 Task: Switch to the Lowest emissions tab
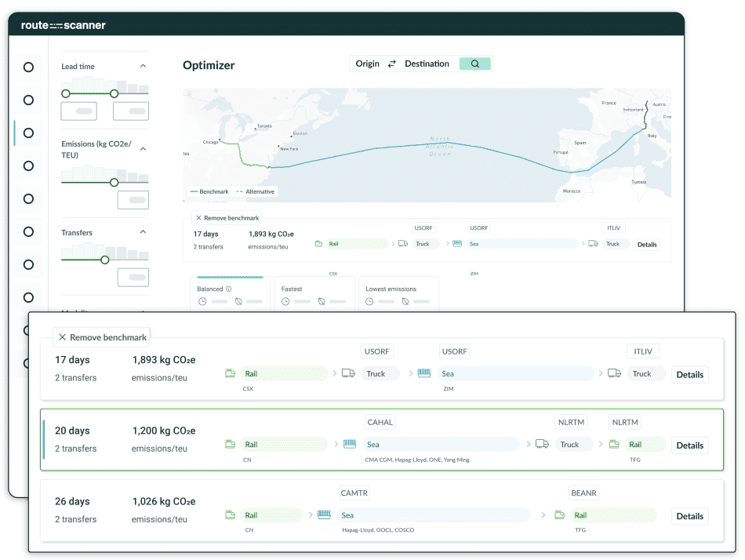click(x=398, y=294)
